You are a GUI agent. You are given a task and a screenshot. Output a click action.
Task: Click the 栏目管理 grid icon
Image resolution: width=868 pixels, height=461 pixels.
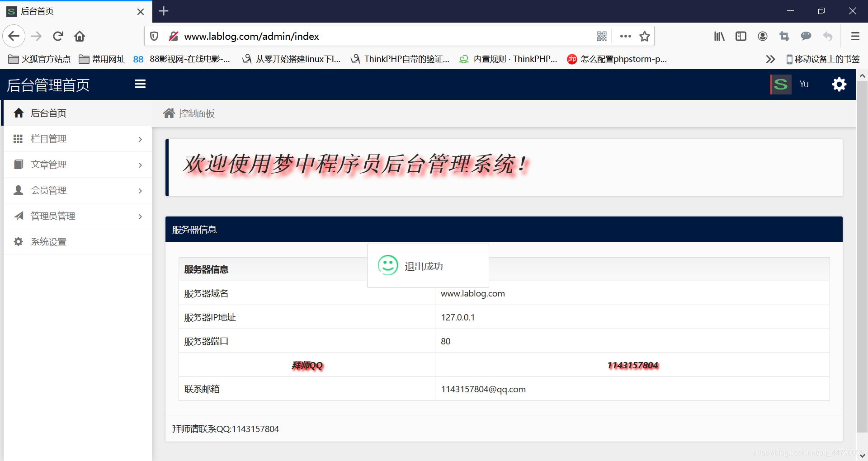pos(18,139)
